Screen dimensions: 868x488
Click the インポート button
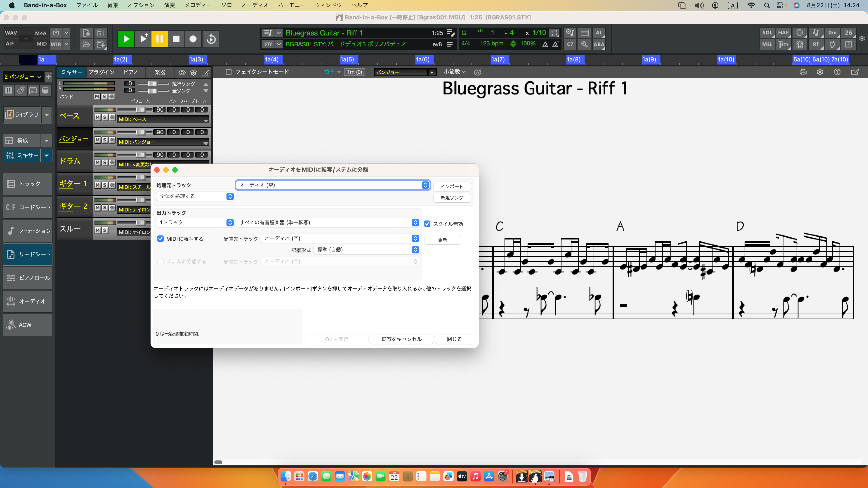click(x=452, y=187)
